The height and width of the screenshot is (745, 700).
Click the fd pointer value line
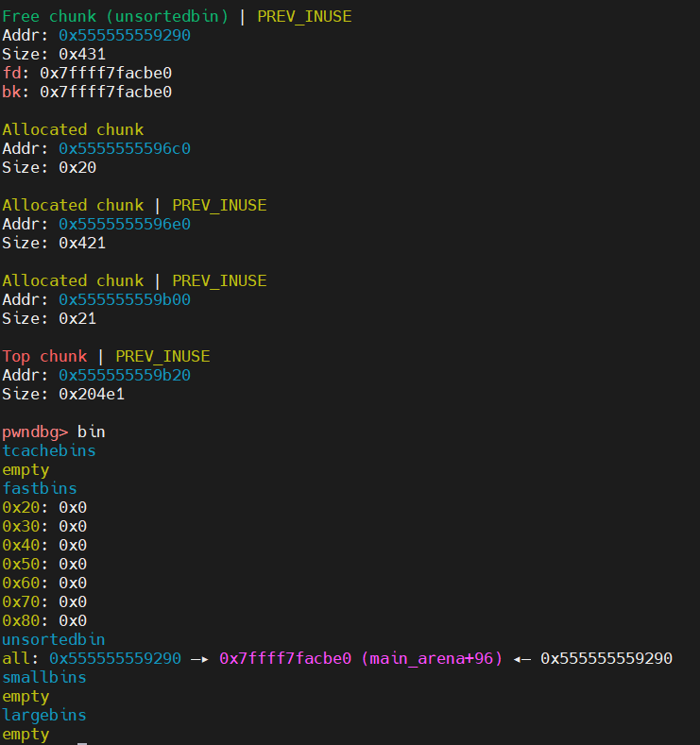pos(105,73)
